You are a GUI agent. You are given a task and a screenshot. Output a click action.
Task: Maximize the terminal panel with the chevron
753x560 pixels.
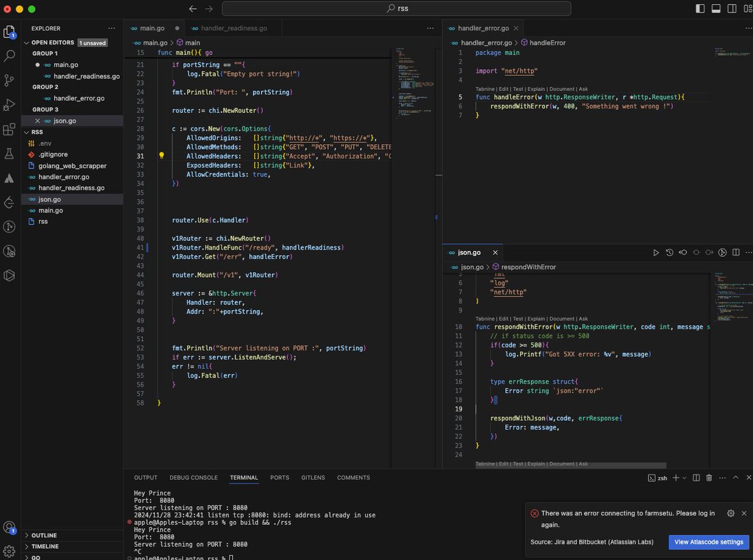[x=735, y=478]
